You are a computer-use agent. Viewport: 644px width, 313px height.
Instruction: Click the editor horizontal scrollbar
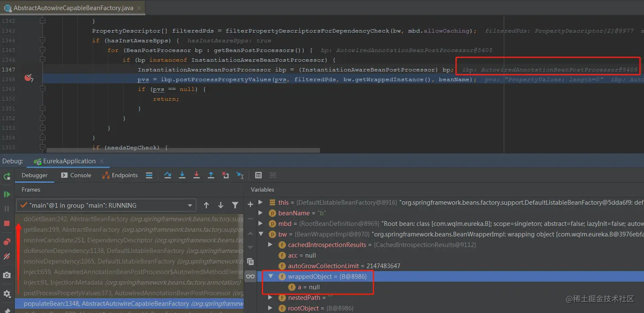pyautogui.click(x=183, y=150)
